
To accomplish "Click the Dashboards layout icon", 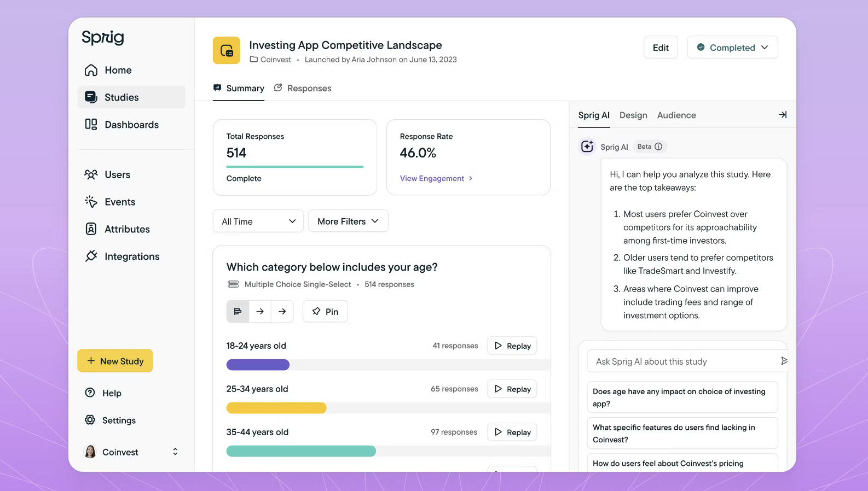I will pyautogui.click(x=91, y=124).
